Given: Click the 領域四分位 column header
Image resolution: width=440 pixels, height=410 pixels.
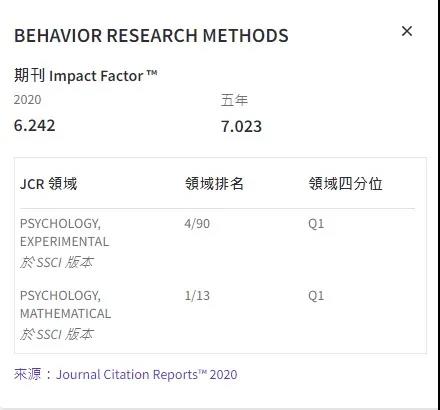Looking at the screenshot, I should pyautogui.click(x=345, y=184).
